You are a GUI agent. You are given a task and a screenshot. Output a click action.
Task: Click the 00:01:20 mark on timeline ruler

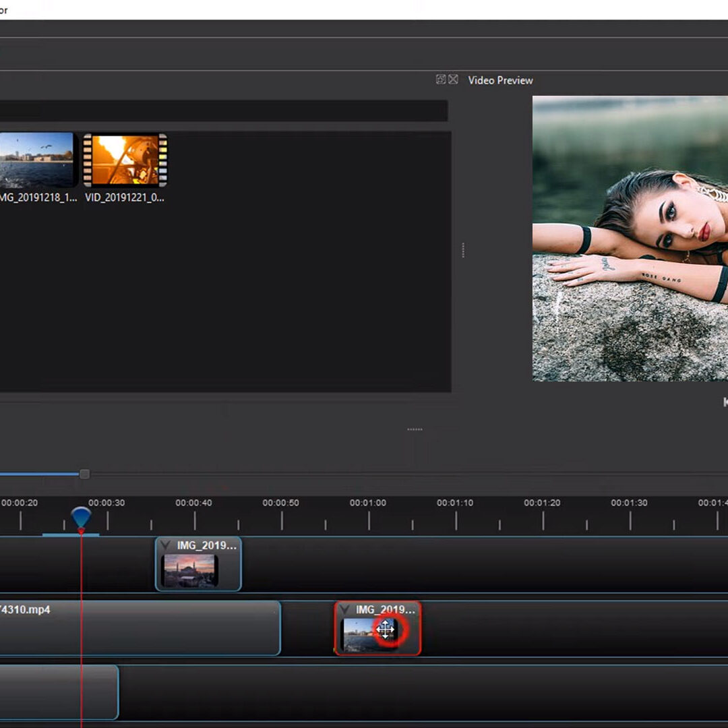tap(543, 520)
